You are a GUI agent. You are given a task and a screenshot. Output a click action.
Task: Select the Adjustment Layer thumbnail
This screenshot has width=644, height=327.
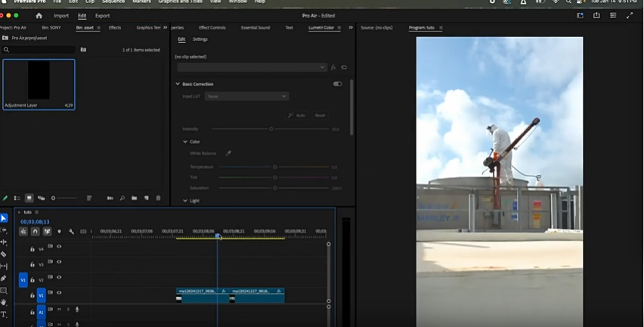tap(39, 81)
